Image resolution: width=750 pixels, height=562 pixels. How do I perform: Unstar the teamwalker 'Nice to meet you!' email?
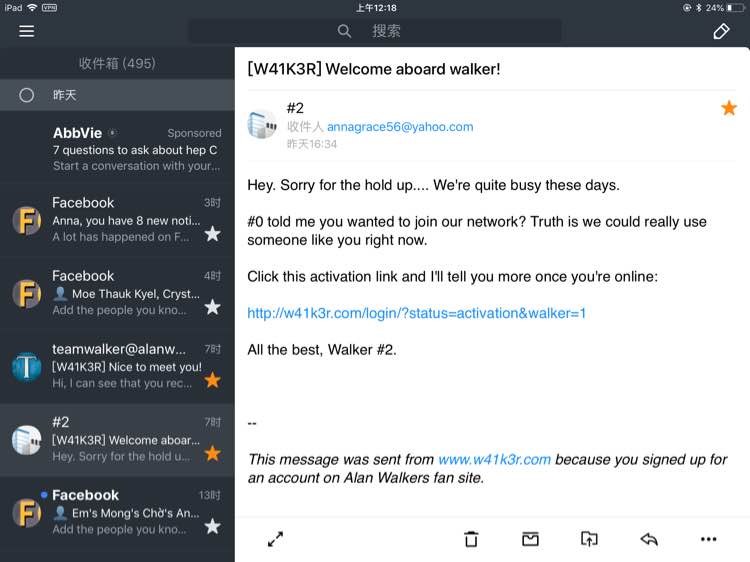[212, 380]
